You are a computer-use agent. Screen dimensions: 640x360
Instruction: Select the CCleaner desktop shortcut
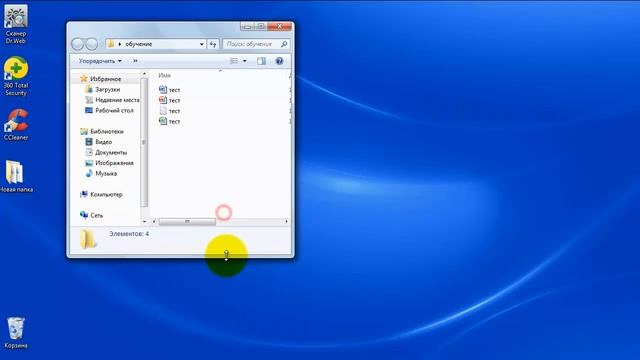click(x=16, y=124)
